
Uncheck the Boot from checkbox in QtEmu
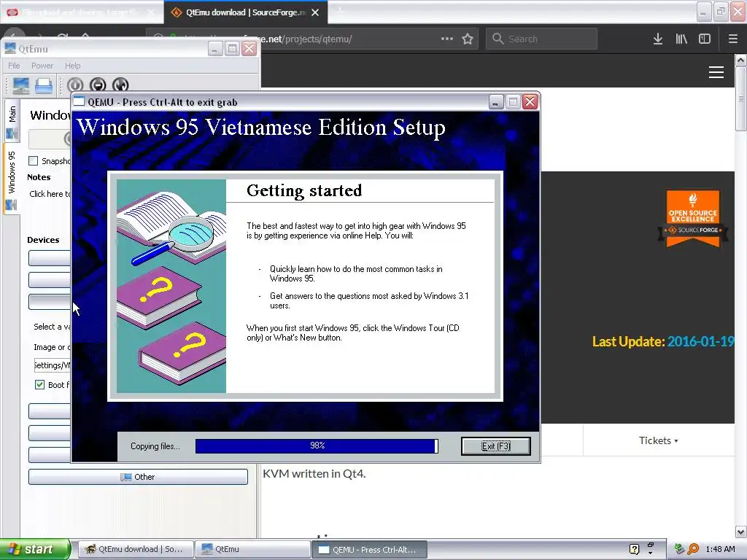click(x=40, y=385)
